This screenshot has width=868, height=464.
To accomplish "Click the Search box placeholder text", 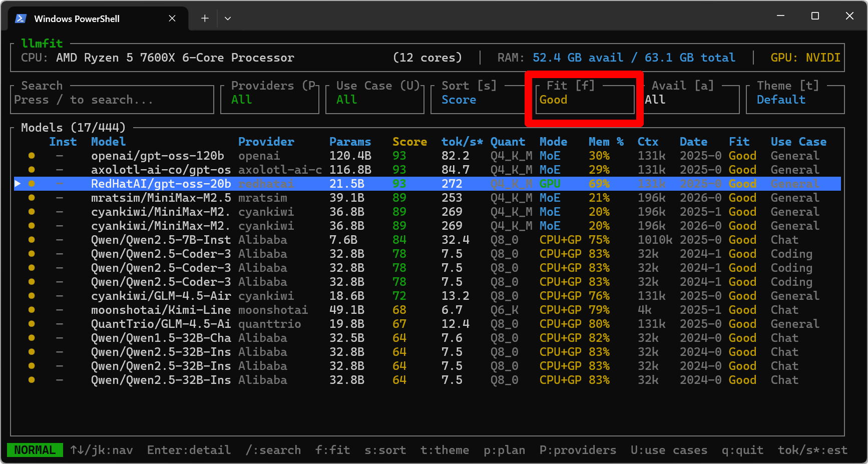I will click(83, 100).
